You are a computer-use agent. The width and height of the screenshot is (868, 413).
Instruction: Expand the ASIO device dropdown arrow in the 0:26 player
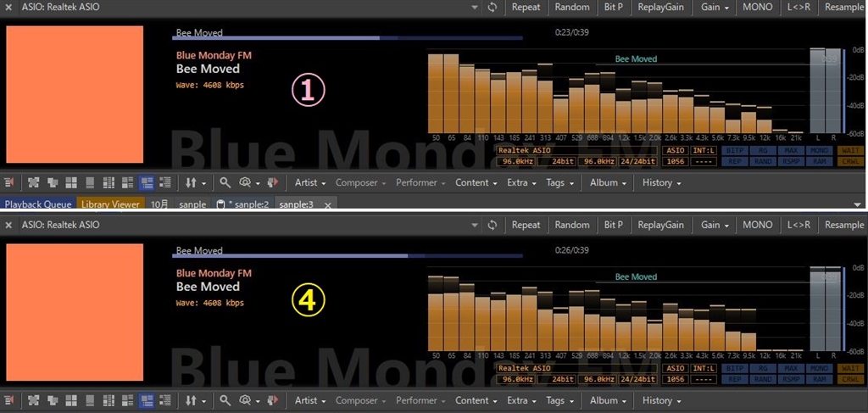475,225
